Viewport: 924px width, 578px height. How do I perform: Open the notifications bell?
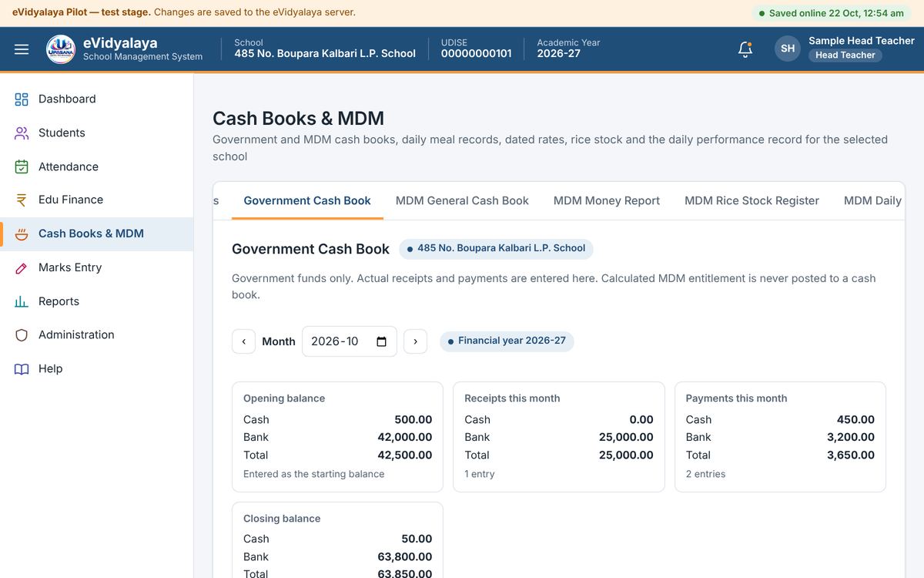745,49
